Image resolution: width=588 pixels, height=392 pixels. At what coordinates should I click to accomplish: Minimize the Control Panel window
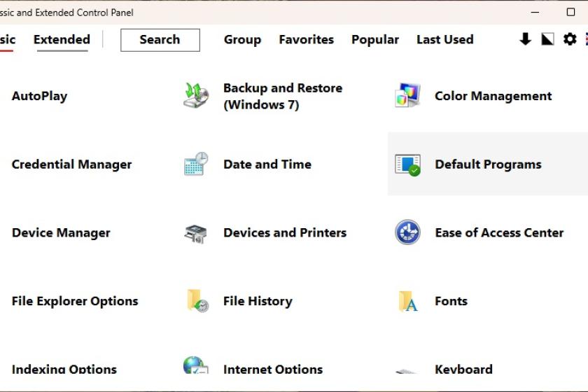[535, 13]
